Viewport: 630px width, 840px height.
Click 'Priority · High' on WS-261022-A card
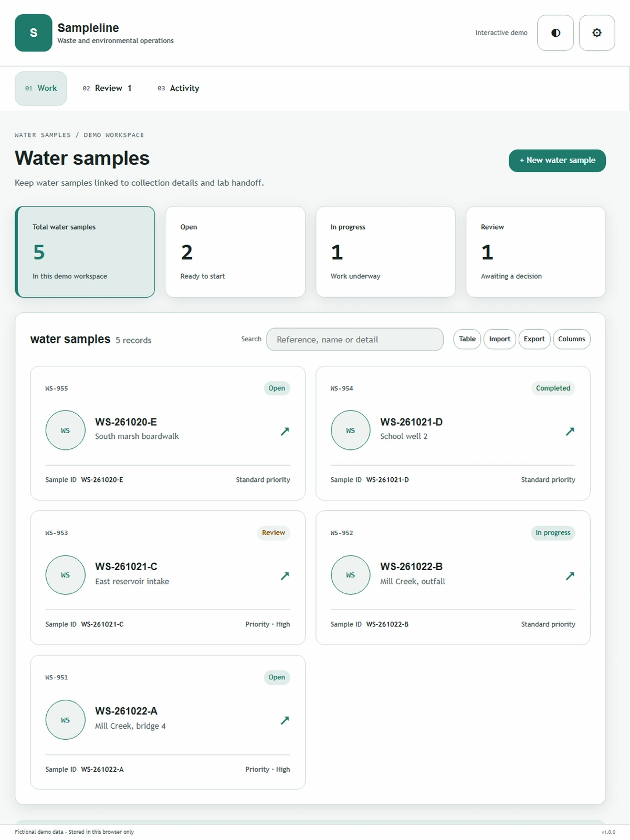[268, 769]
